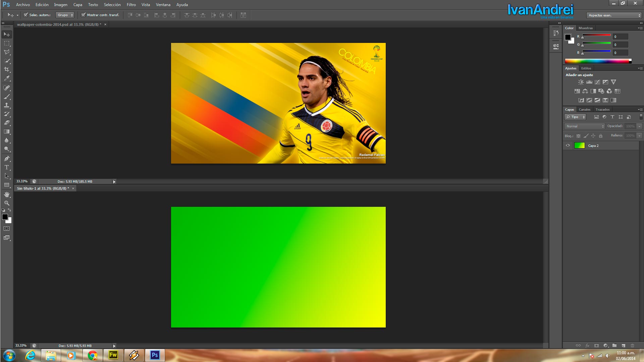Toggle Selec. autom. checkbox
Screen dimensions: 644x362
(x=25, y=15)
